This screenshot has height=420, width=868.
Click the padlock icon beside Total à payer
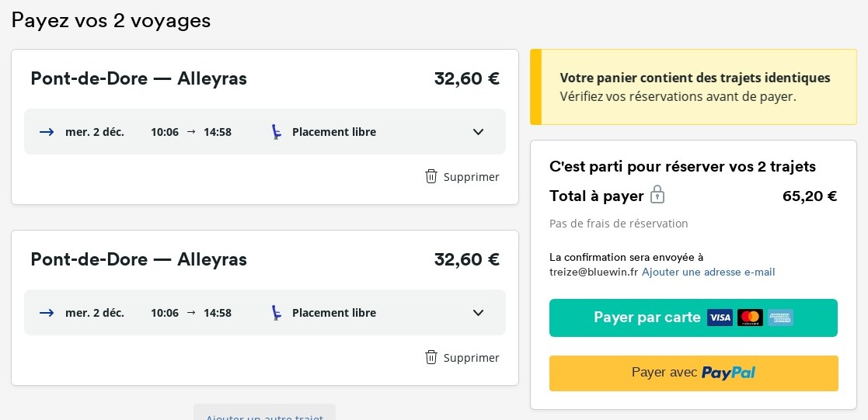pyautogui.click(x=657, y=195)
